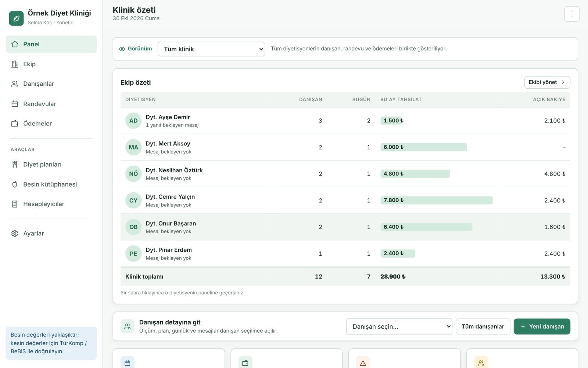The image size is (588, 368).
Task: Click the Ekibi yönet button
Action: pos(547,82)
